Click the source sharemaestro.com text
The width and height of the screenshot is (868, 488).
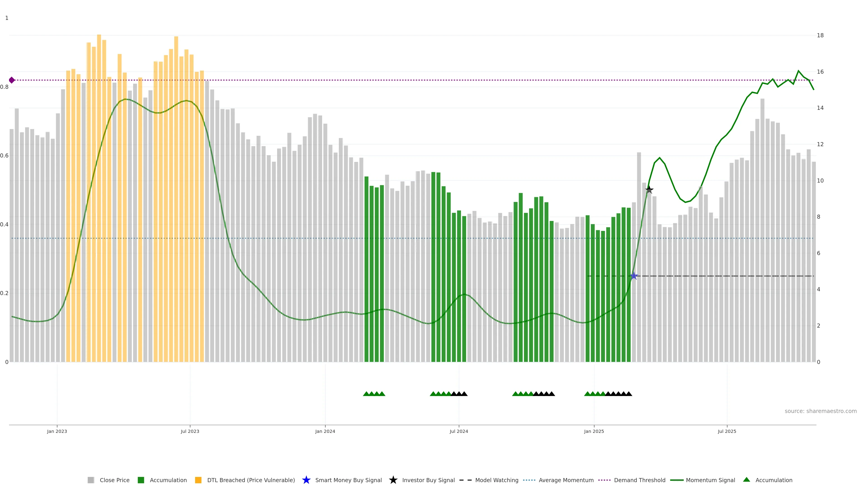pyautogui.click(x=820, y=411)
